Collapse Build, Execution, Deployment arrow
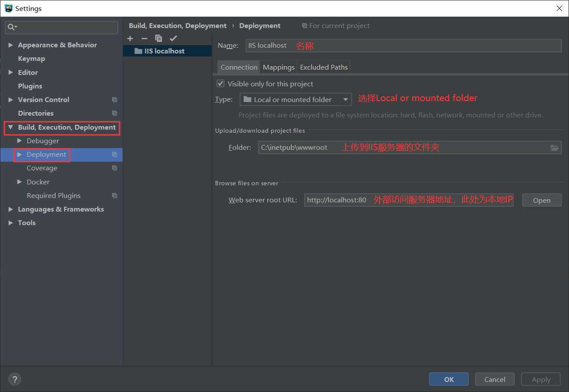The image size is (569, 392). (x=11, y=127)
